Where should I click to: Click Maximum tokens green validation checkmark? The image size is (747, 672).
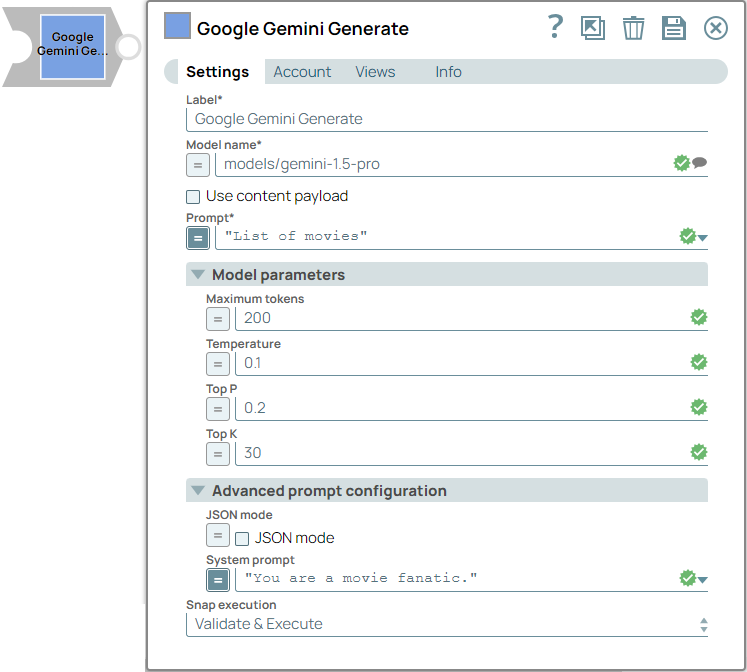tap(699, 317)
